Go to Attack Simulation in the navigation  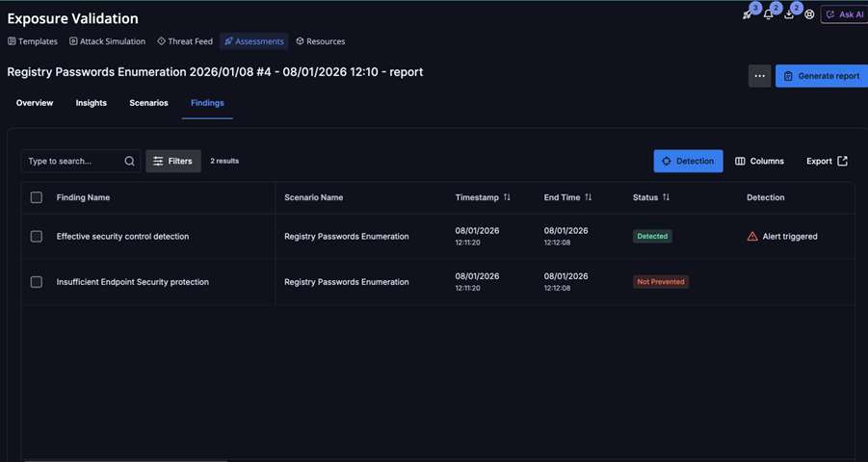pos(107,41)
